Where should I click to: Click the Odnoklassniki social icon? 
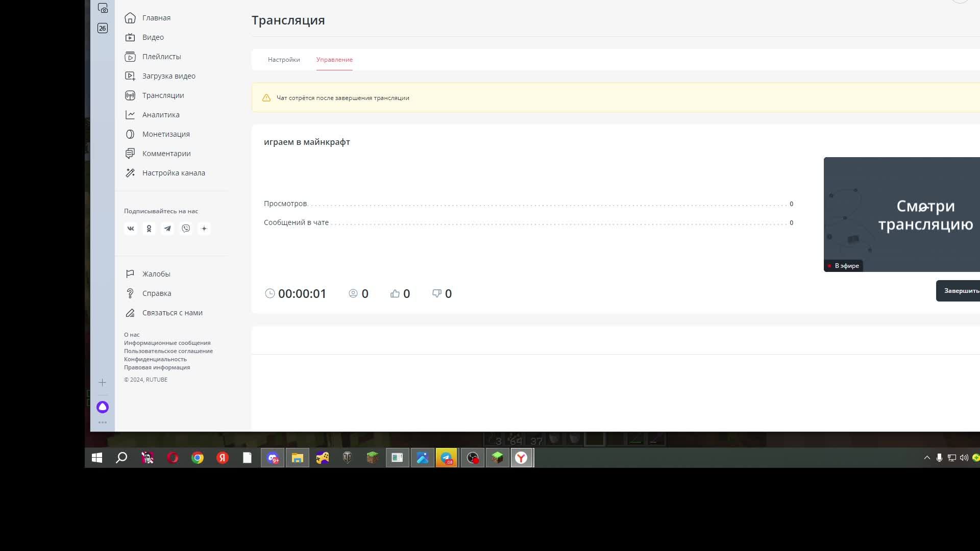pyautogui.click(x=149, y=229)
